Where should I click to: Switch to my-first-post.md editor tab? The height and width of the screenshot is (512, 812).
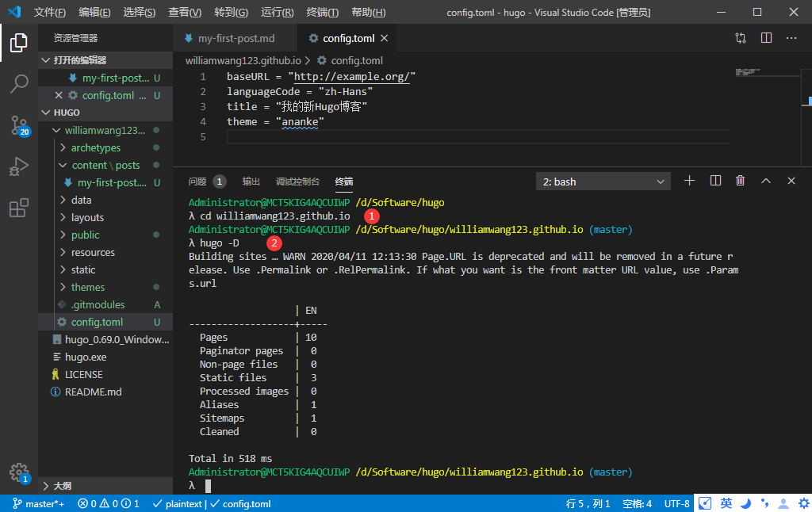[x=235, y=38]
